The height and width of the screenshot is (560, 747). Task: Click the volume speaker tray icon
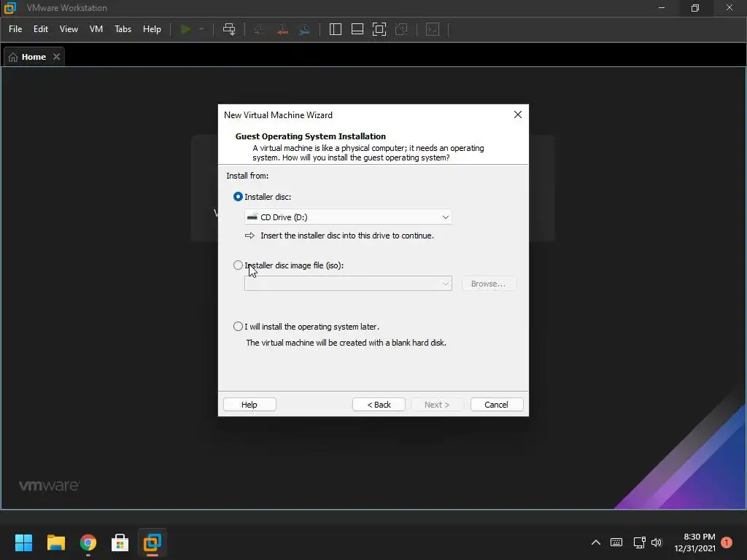657,542
